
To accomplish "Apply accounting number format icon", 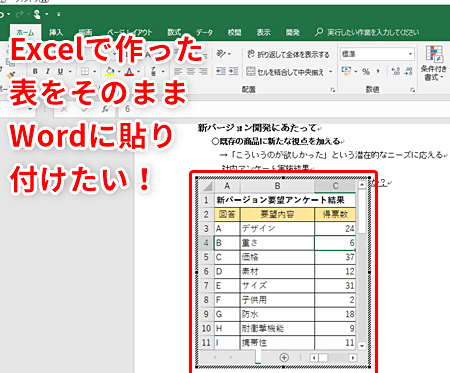I will [347, 71].
